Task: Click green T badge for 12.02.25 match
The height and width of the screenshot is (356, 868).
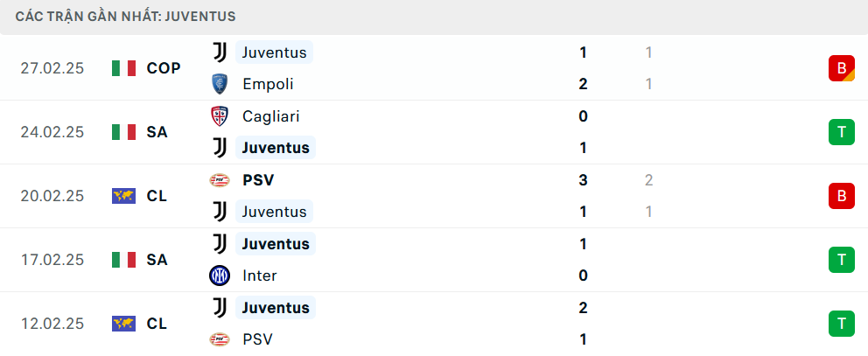Action: (x=841, y=324)
